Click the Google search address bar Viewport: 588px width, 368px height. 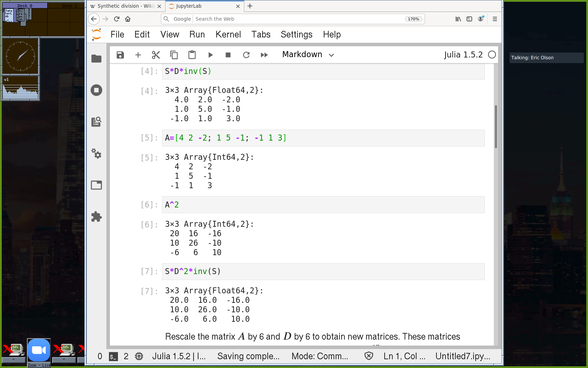pyautogui.click(x=297, y=19)
